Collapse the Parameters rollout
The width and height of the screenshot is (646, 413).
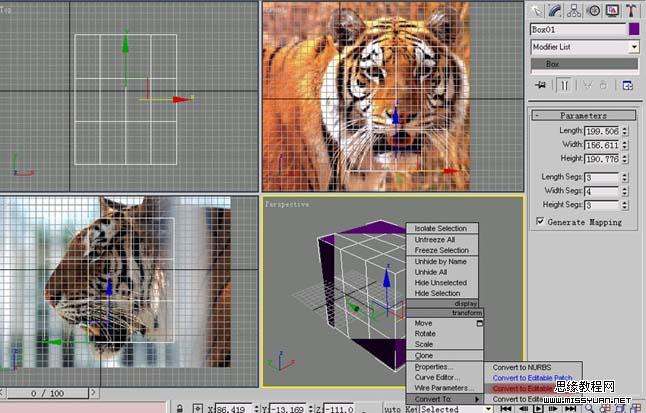(583, 115)
